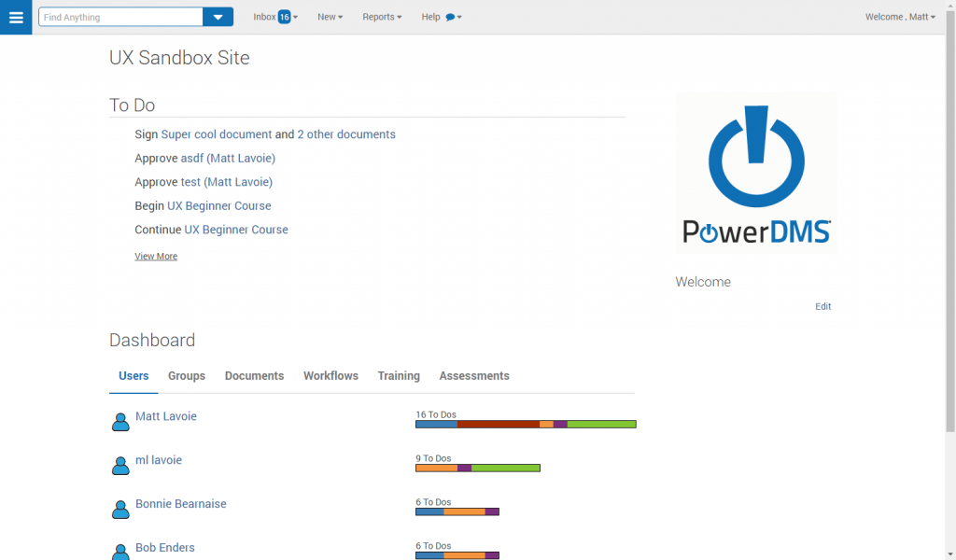Switch to the Documents dashboard tab
This screenshot has height=560, width=956.
(254, 376)
